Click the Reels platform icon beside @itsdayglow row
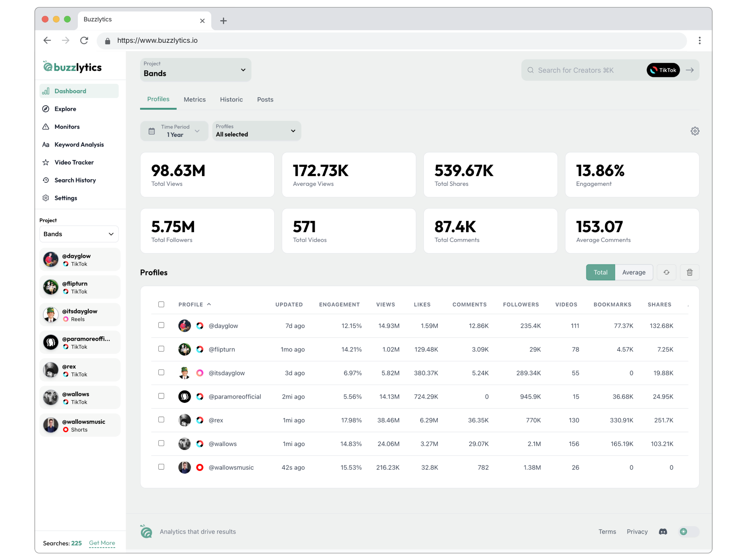 pyautogui.click(x=200, y=373)
